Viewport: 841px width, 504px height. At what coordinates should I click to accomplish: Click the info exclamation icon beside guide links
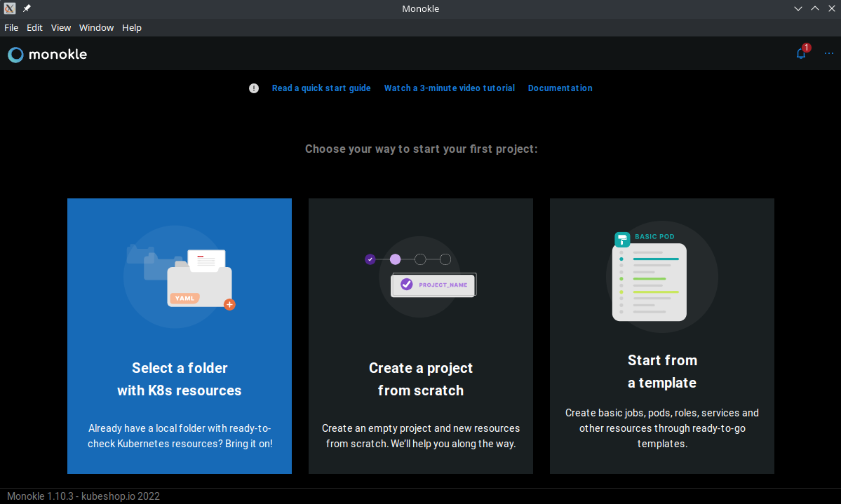(254, 88)
